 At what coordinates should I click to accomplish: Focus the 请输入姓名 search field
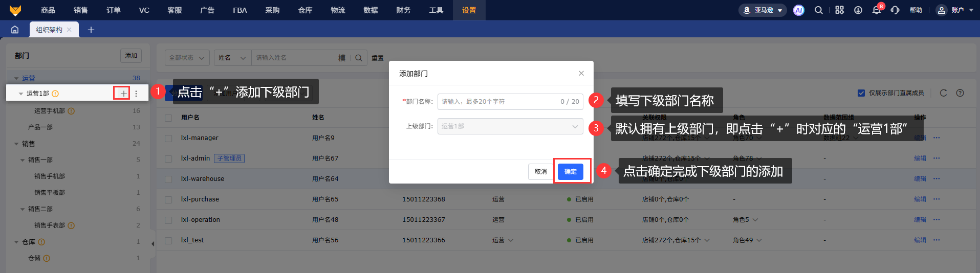click(x=294, y=58)
